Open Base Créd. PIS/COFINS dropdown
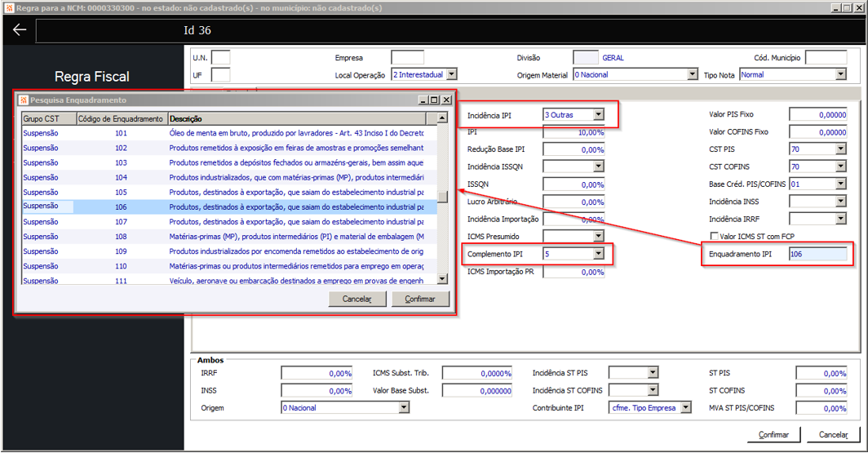 [x=841, y=184]
